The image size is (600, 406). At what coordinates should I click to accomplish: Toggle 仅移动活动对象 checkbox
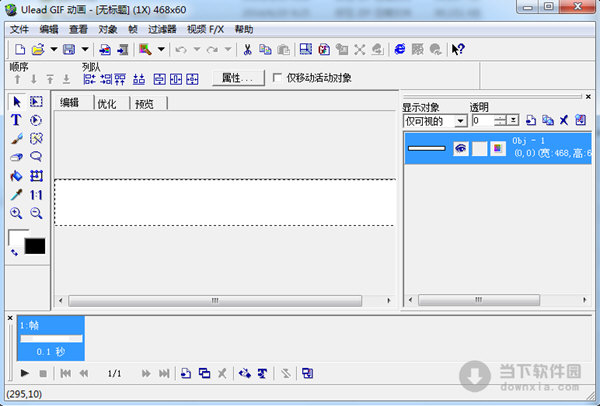point(277,78)
